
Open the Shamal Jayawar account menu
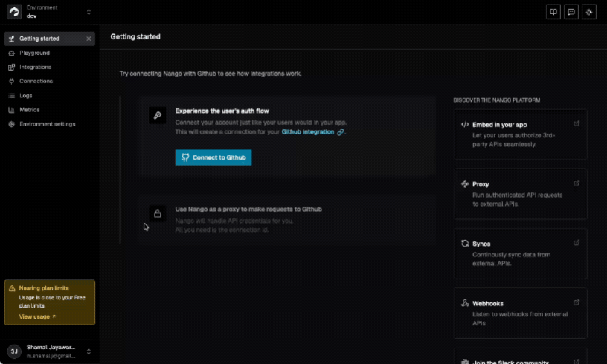click(x=50, y=351)
